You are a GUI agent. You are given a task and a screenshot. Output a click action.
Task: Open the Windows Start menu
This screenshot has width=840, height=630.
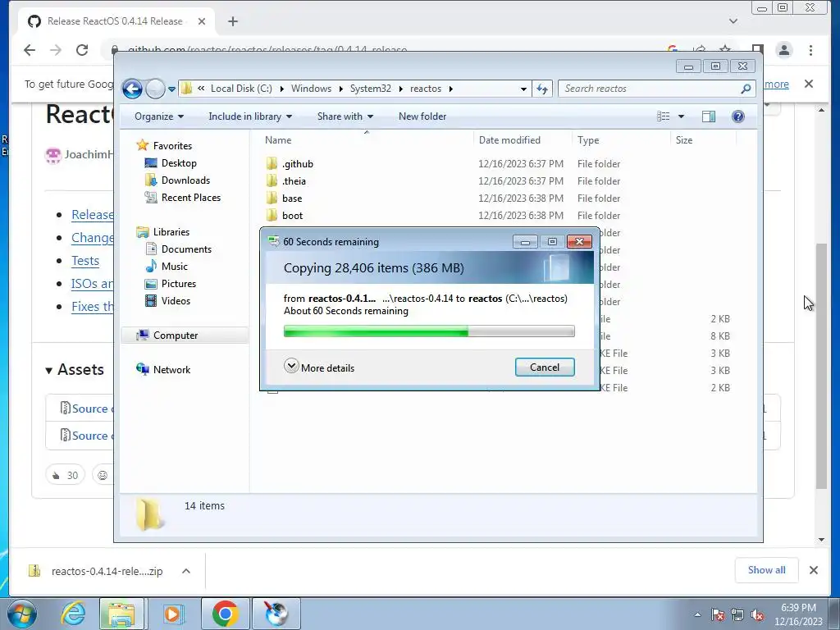click(21, 614)
